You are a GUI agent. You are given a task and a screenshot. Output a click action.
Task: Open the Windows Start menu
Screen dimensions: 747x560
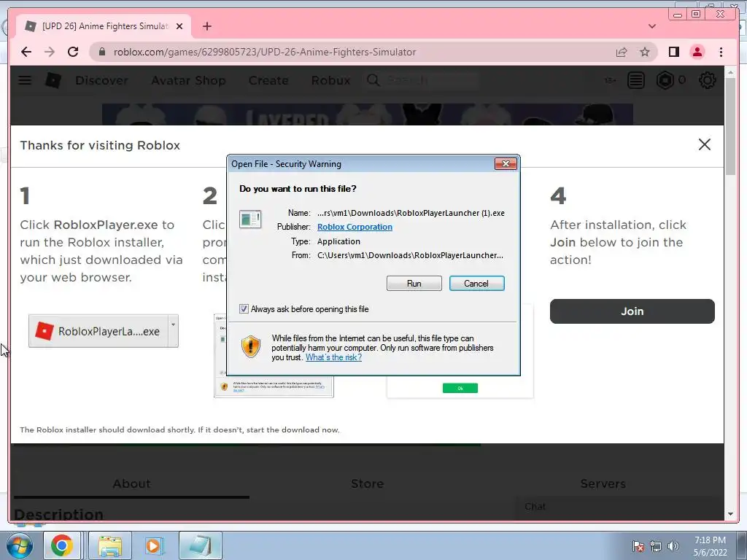19,546
